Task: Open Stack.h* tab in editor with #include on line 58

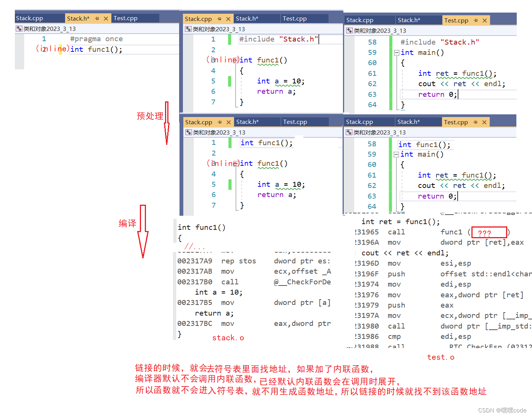Action: tap(409, 20)
